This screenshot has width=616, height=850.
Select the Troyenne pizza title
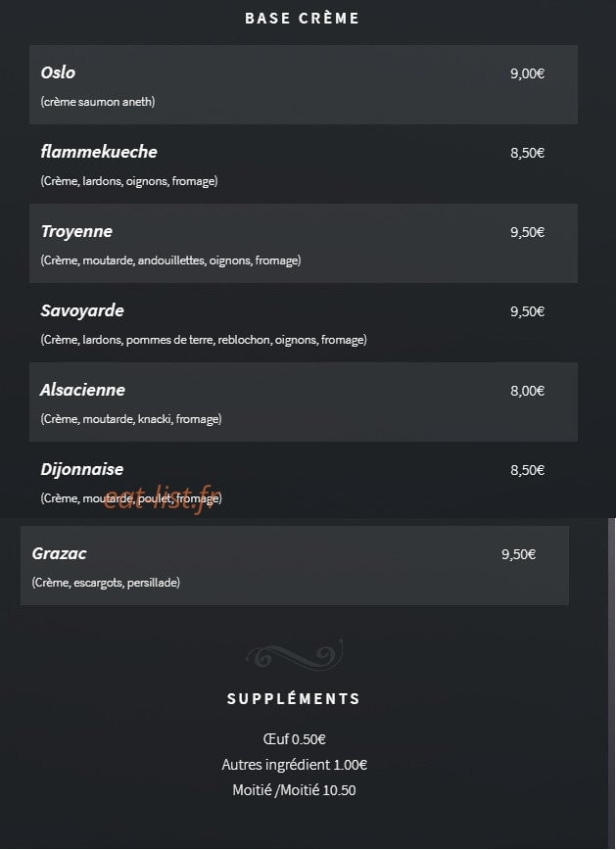click(x=76, y=231)
